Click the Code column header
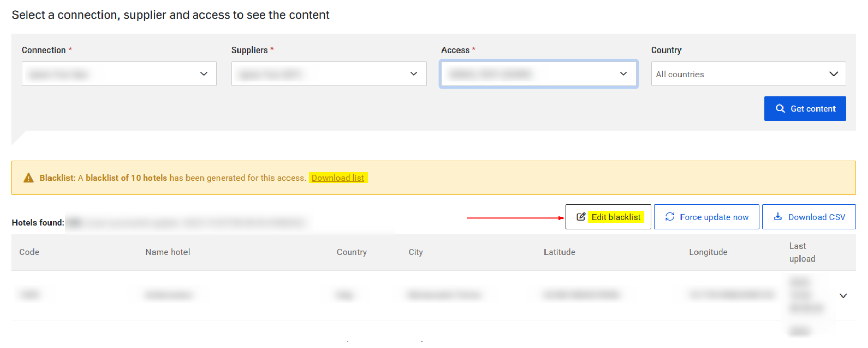 point(29,252)
